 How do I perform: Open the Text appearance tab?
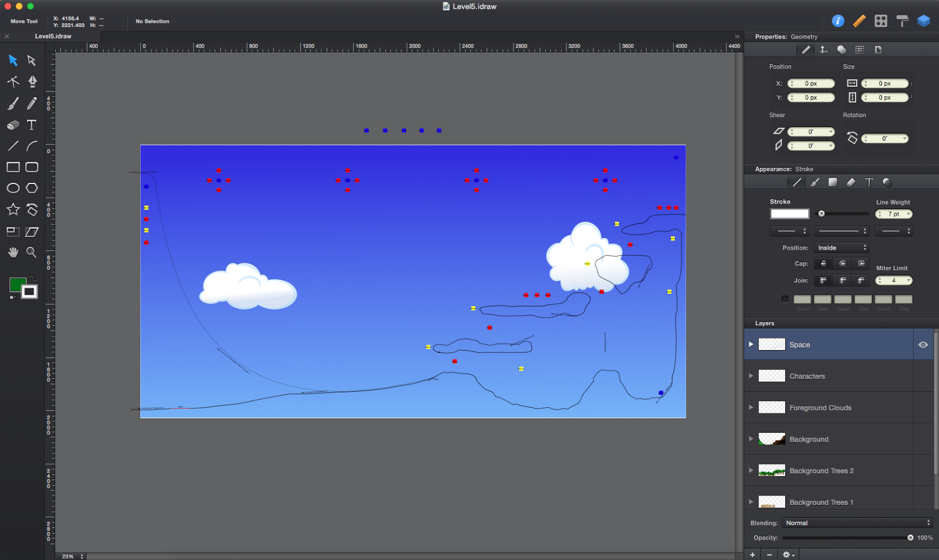pyautogui.click(x=869, y=182)
